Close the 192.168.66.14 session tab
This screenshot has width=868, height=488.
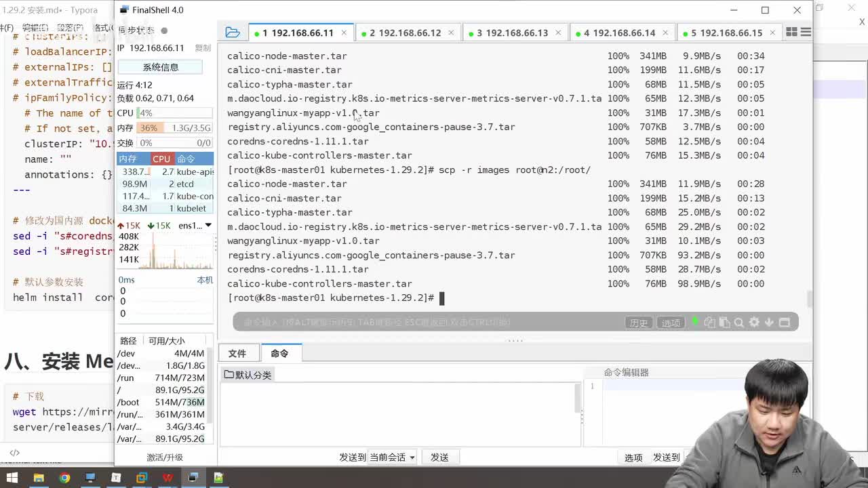point(665,33)
